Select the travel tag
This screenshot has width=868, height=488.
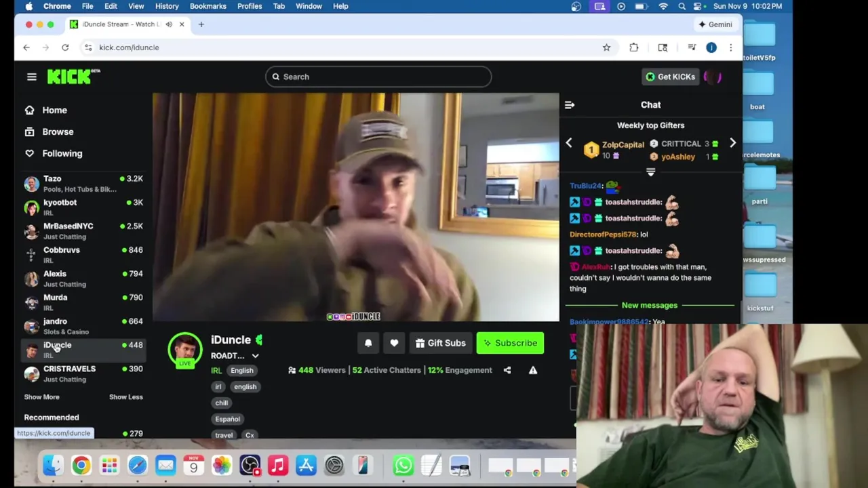pos(224,435)
